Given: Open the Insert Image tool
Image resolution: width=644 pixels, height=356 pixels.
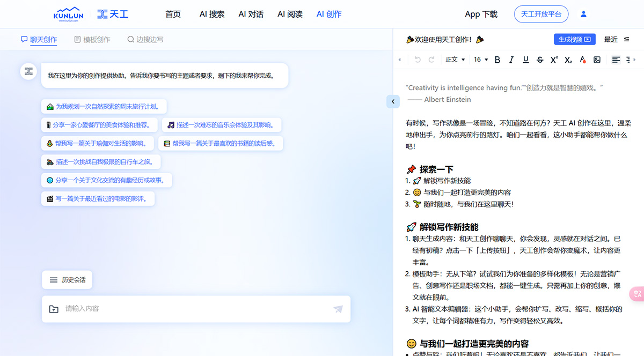Looking at the screenshot, I should pyautogui.click(x=597, y=60).
